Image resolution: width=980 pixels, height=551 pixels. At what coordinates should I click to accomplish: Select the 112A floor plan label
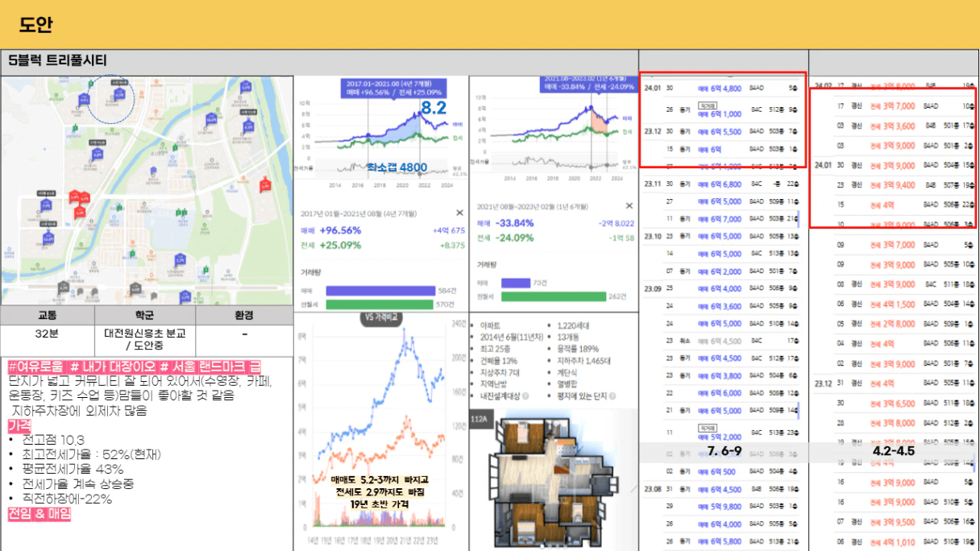pyautogui.click(x=481, y=418)
